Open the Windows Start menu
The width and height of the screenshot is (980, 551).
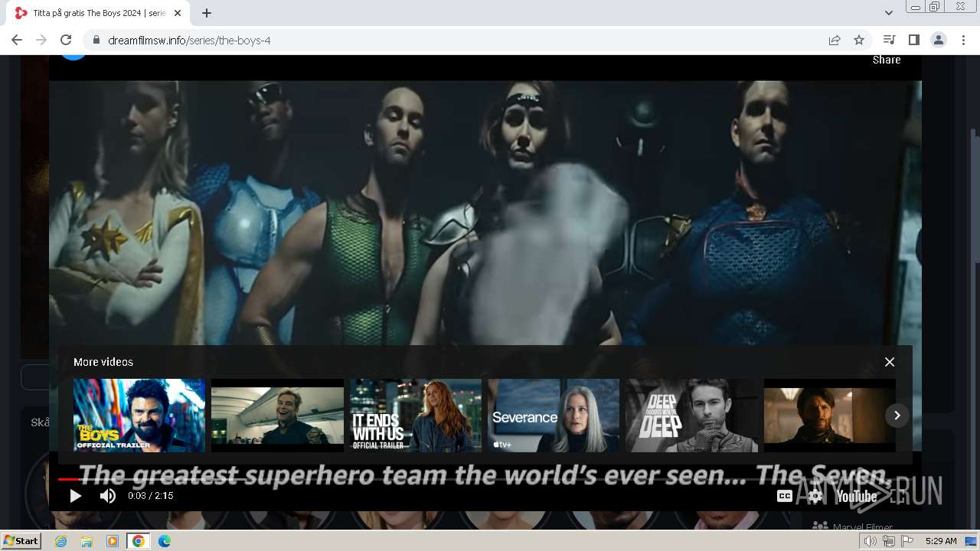pyautogui.click(x=21, y=541)
